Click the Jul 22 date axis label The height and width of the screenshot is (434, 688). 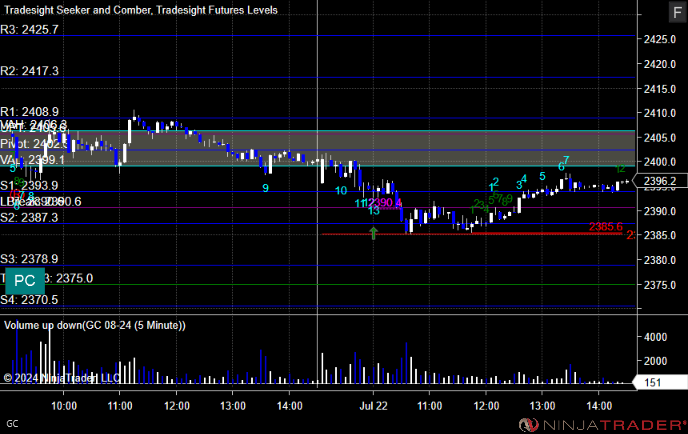pos(373,406)
